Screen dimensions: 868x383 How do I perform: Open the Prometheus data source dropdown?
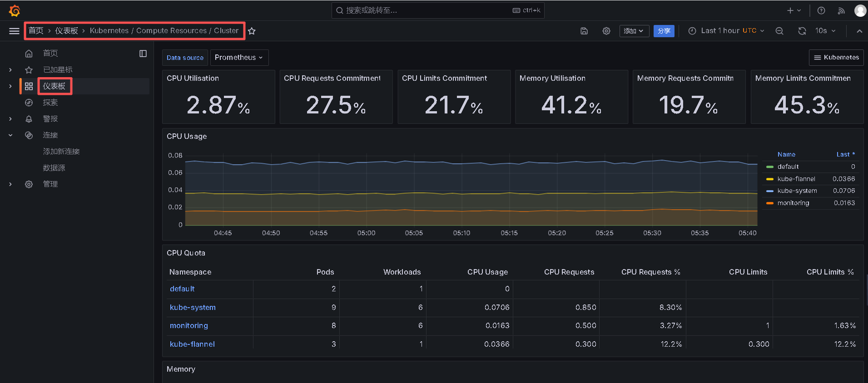tap(239, 58)
